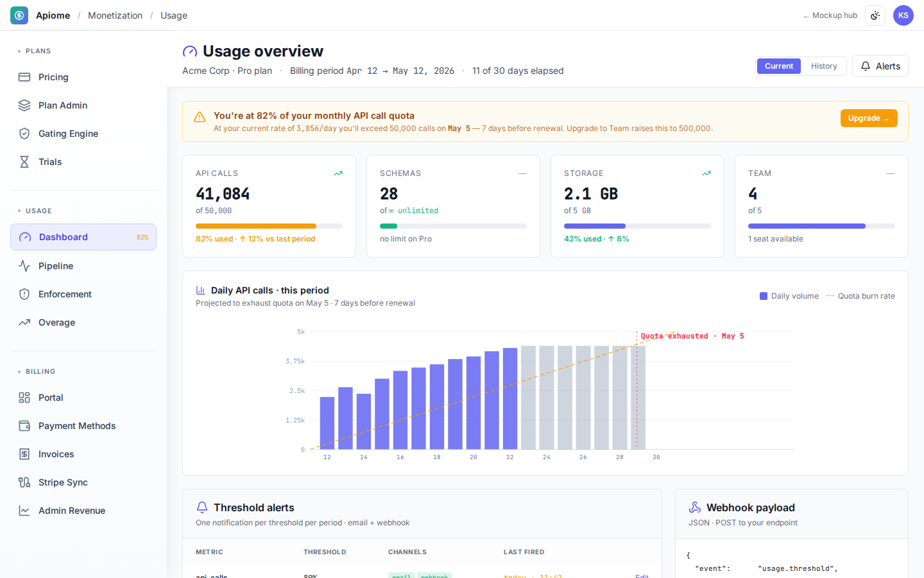This screenshot has height=578, width=924.
Task: Click the Team dash indicator icon
Action: pos(891,173)
